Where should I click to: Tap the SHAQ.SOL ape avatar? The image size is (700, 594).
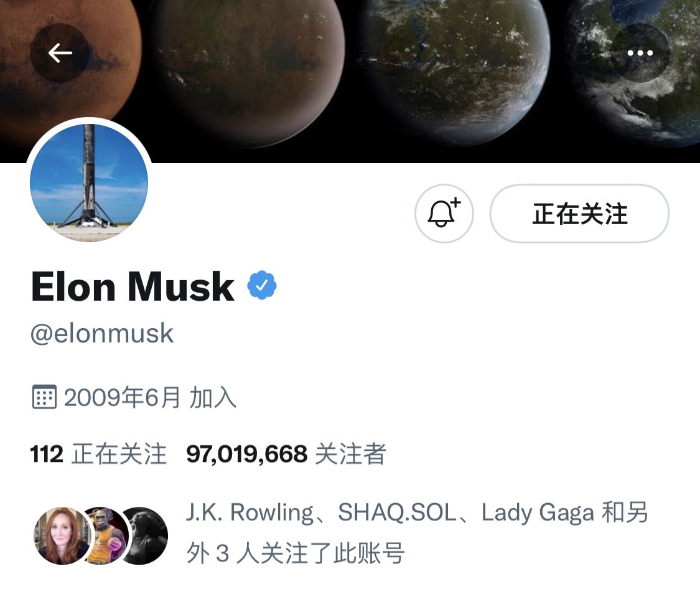(105, 535)
